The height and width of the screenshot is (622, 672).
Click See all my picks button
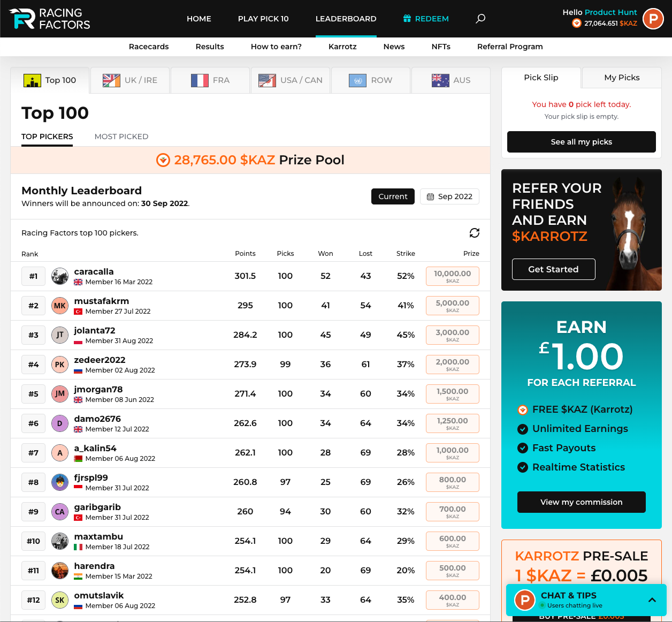(582, 142)
